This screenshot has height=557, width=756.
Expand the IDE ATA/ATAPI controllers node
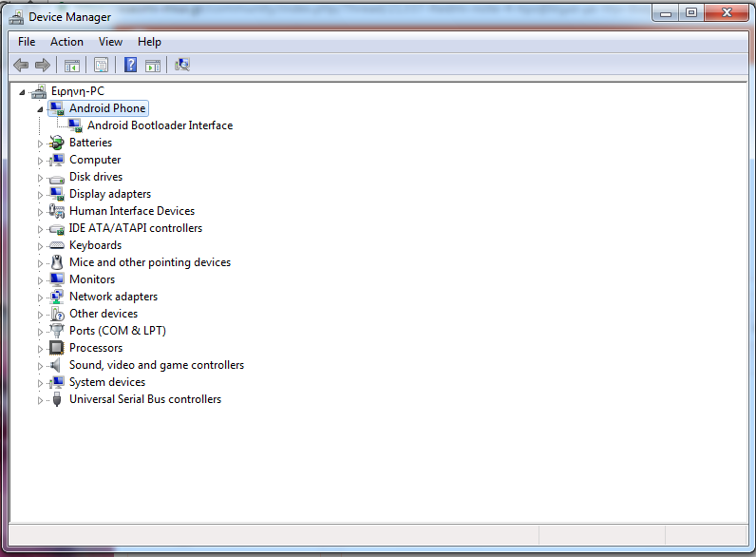click(40, 230)
